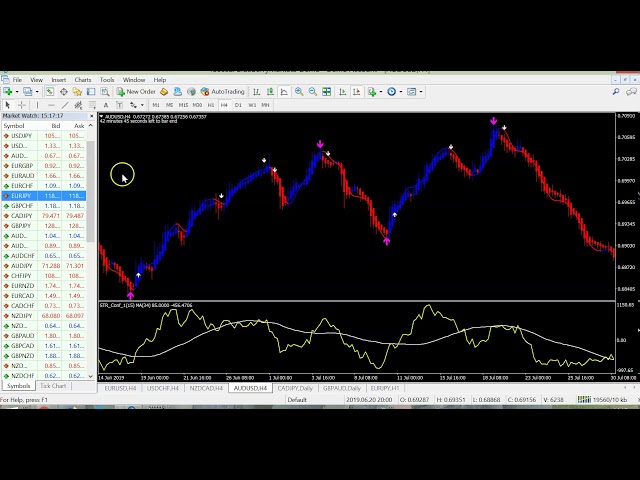Open the Tick Chart tab

tap(53, 386)
